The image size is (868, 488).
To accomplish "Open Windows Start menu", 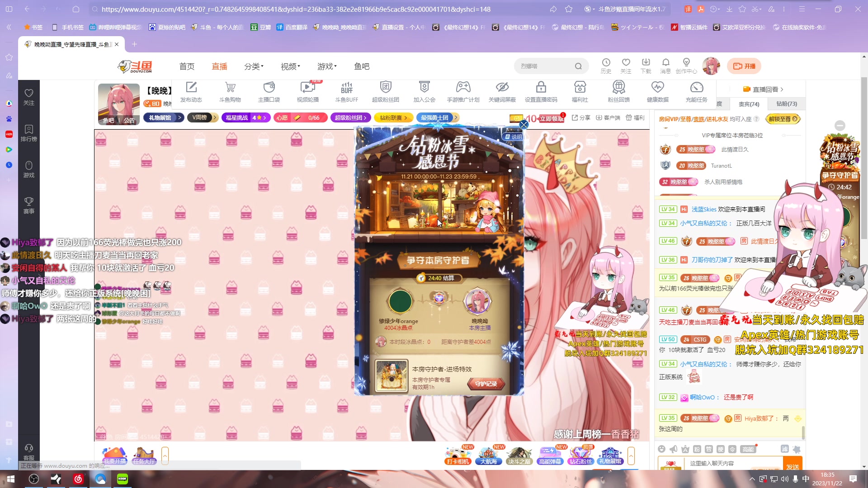I will coord(11,479).
